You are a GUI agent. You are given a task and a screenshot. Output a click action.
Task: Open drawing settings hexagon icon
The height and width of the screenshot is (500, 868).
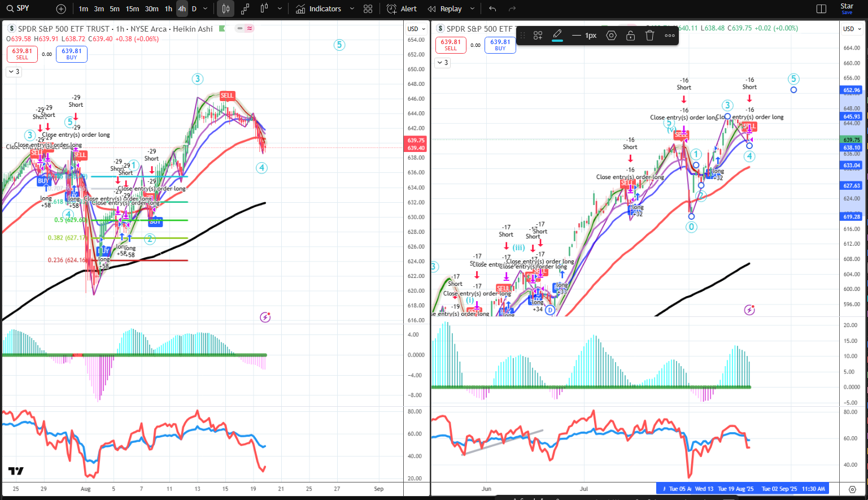[x=611, y=36]
